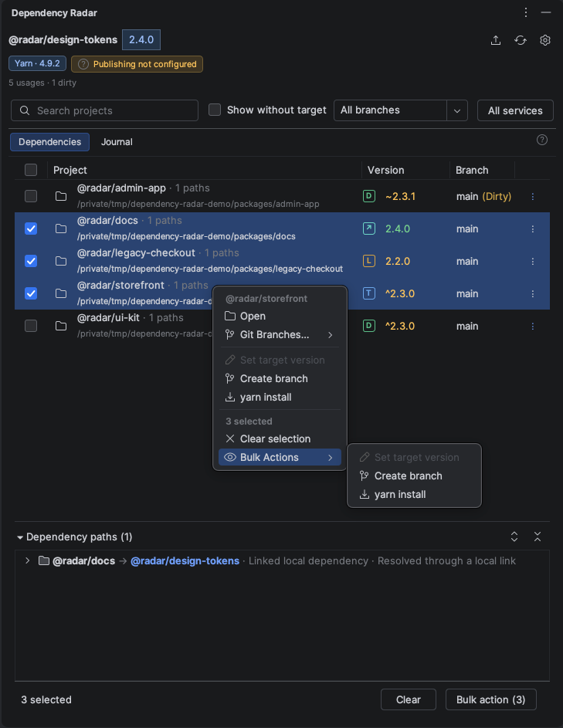The height and width of the screenshot is (728, 563).
Task: Minimize the Dependency Radar panel
Action: 546,12
